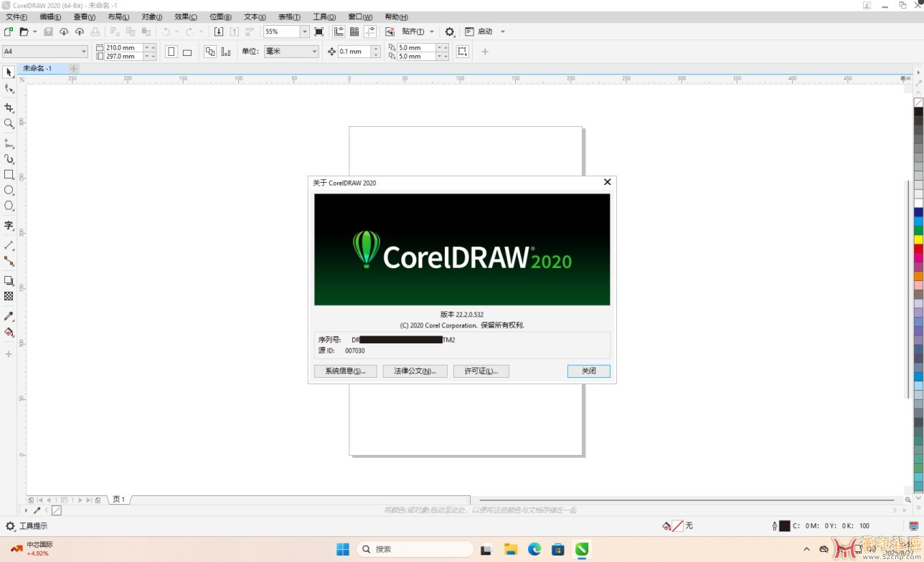Set page orientation to Landscape

187,52
